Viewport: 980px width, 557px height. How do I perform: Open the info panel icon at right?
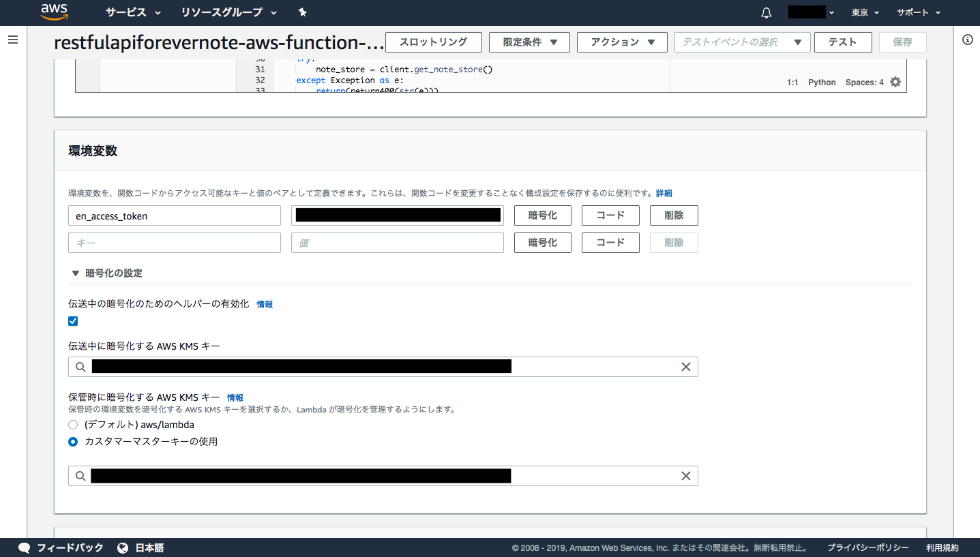(x=967, y=40)
